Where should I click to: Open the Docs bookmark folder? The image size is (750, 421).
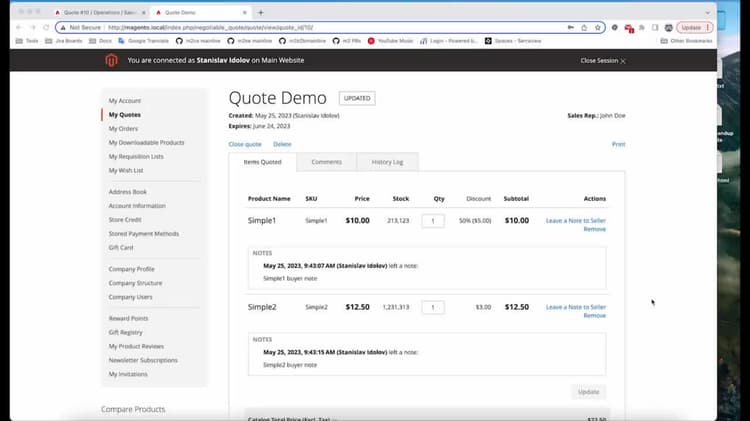click(x=100, y=41)
